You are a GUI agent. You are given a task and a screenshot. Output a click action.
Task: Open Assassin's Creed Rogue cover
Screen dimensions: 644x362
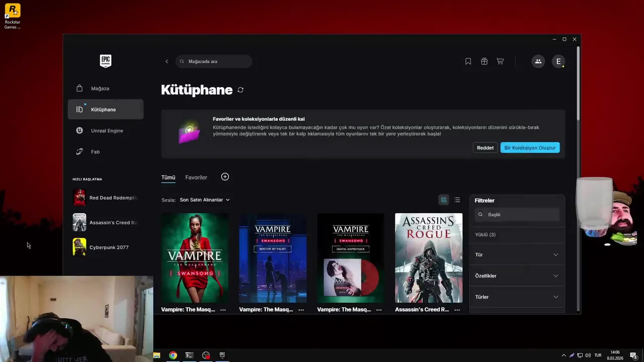429,258
